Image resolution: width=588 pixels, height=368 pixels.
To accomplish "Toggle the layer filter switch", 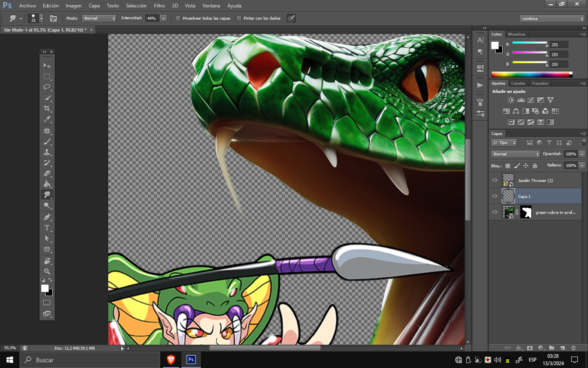I will pyautogui.click(x=584, y=142).
